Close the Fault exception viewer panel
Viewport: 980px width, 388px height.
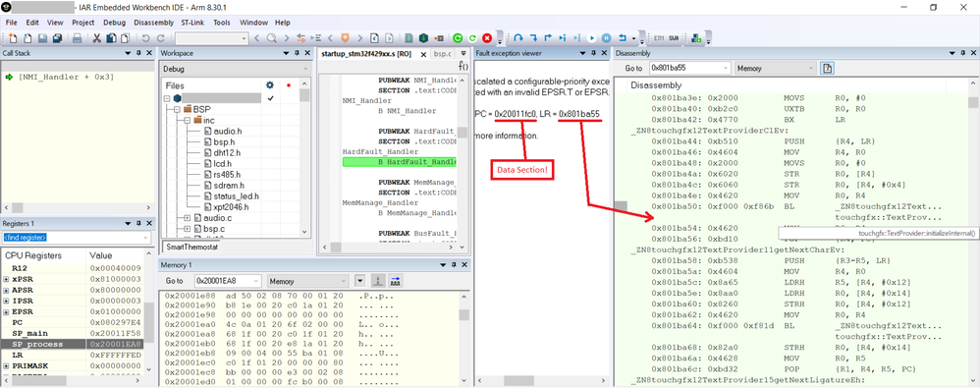coord(603,54)
